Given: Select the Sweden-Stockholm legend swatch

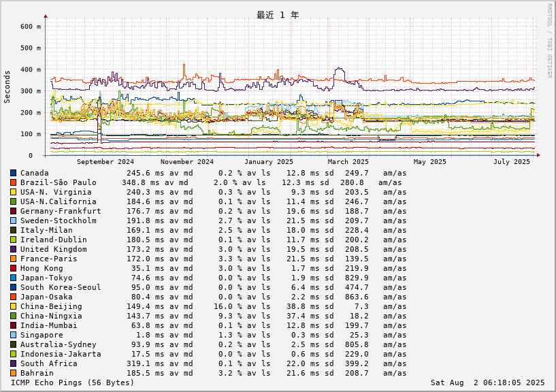Looking at the screenshot, I should (x=13, y=220).
